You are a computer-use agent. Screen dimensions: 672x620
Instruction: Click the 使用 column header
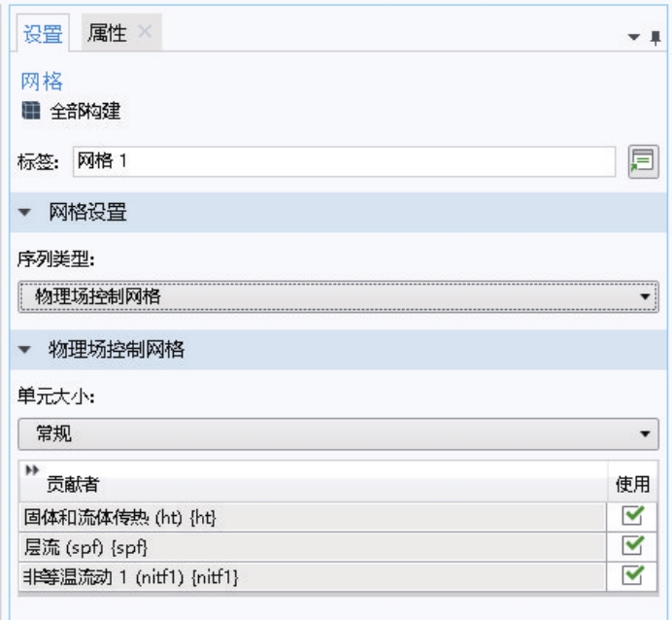[632, 482]
